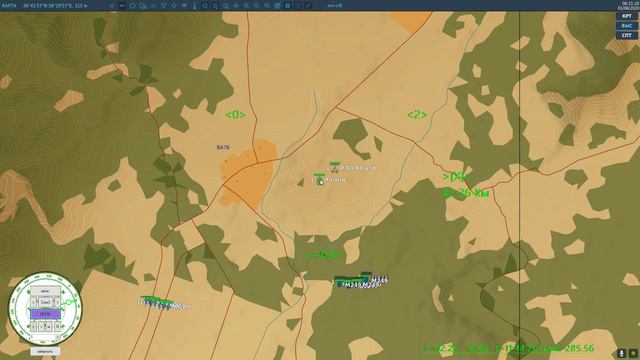Viewport: 640px width, 360px height.
Task: Click the white figure icon beside green square
Action: [622, 353]
